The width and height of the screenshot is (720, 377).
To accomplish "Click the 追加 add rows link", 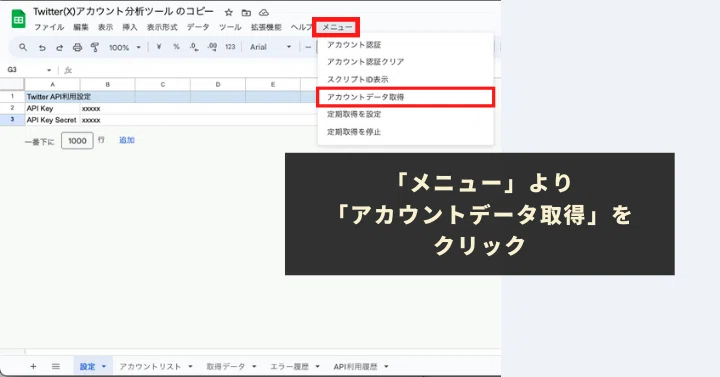I will (x=127, y=140).
